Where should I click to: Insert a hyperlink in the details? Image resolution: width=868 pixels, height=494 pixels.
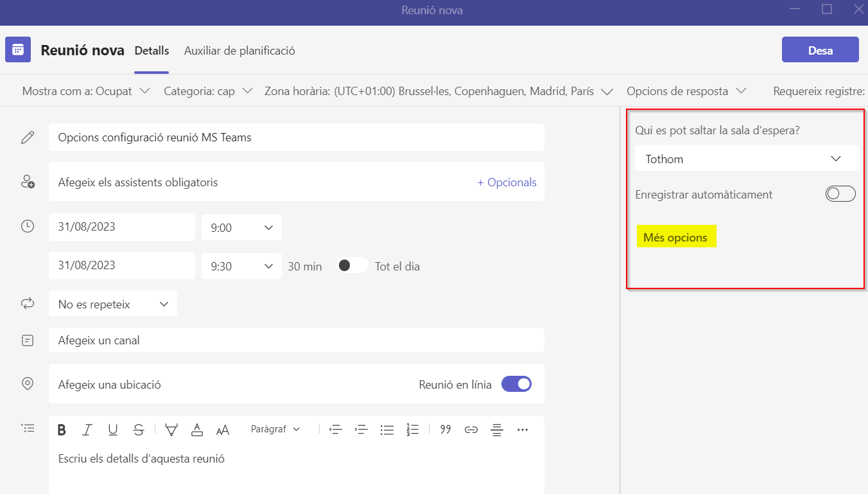coord(471,430)
